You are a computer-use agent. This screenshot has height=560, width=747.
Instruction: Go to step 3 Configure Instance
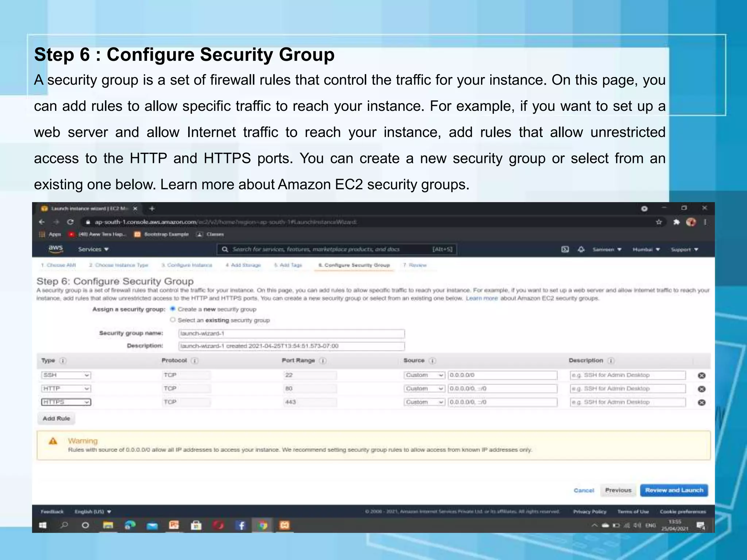187,265
